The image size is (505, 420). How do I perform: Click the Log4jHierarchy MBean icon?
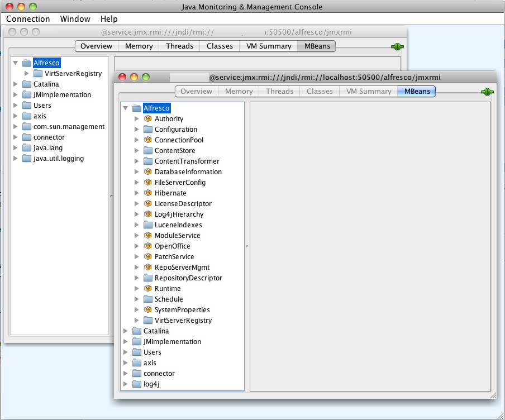click(148, 214)
